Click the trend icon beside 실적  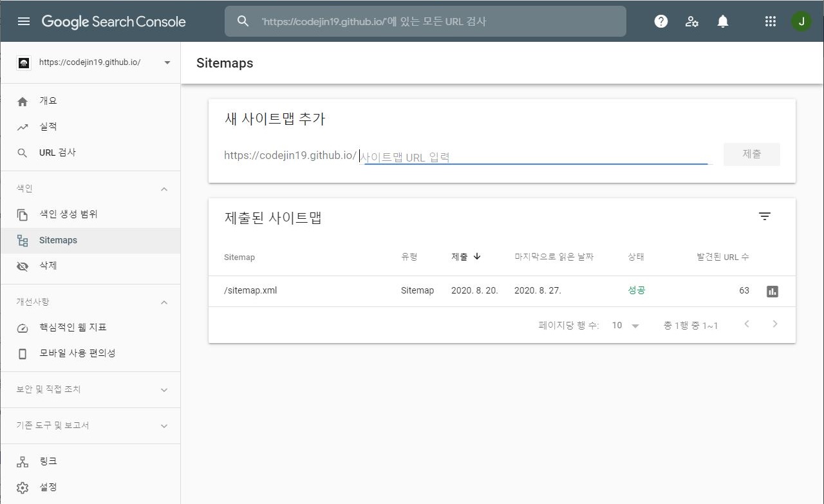(x=23, y=127)
